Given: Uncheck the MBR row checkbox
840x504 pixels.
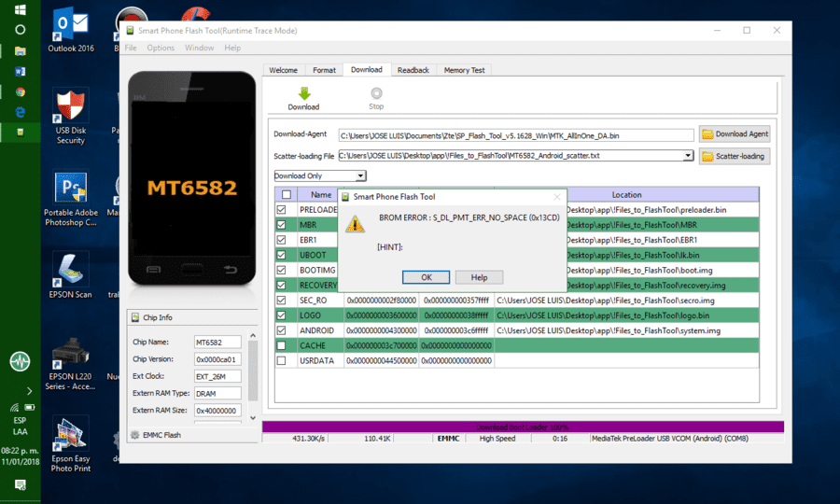Looking at the screenshot, I should 282,224.
